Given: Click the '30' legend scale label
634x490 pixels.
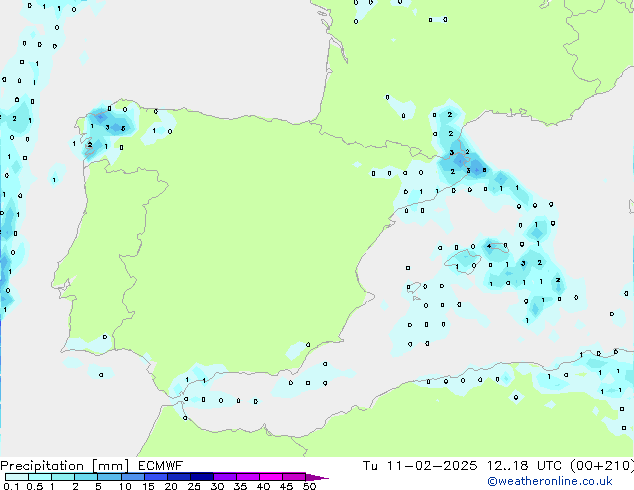Looking at the screenshot, I should click(x=217, y=486).
